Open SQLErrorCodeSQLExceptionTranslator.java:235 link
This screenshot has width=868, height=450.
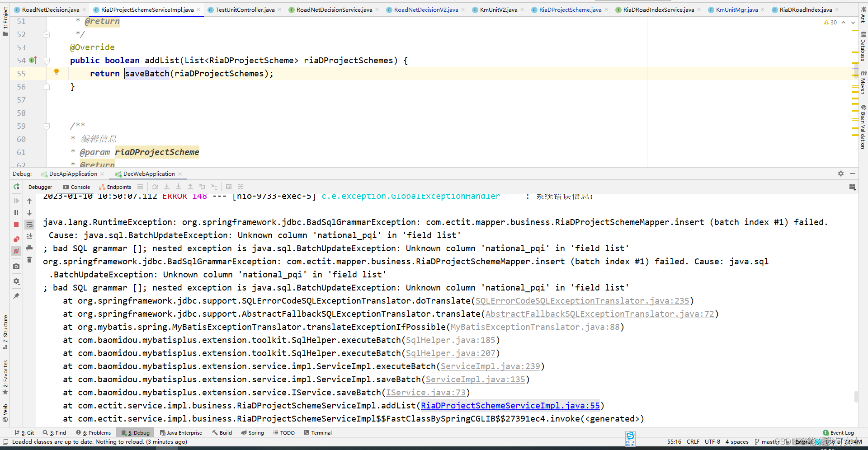tap(582, 301)
